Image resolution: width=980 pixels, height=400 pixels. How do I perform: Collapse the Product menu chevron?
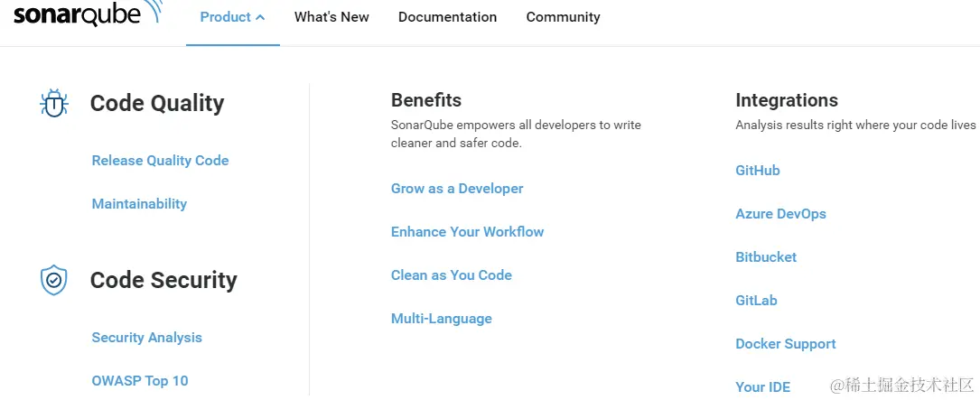tap(260, 17)
